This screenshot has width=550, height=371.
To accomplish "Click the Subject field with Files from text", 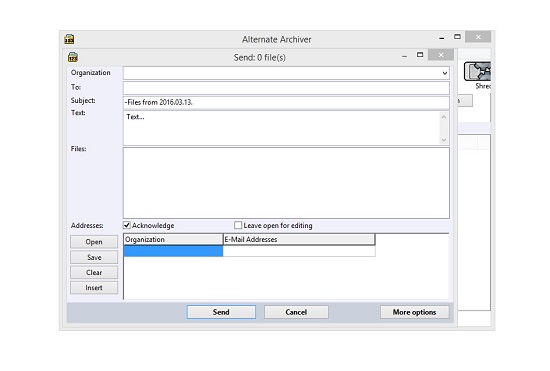I will (286, 102).
